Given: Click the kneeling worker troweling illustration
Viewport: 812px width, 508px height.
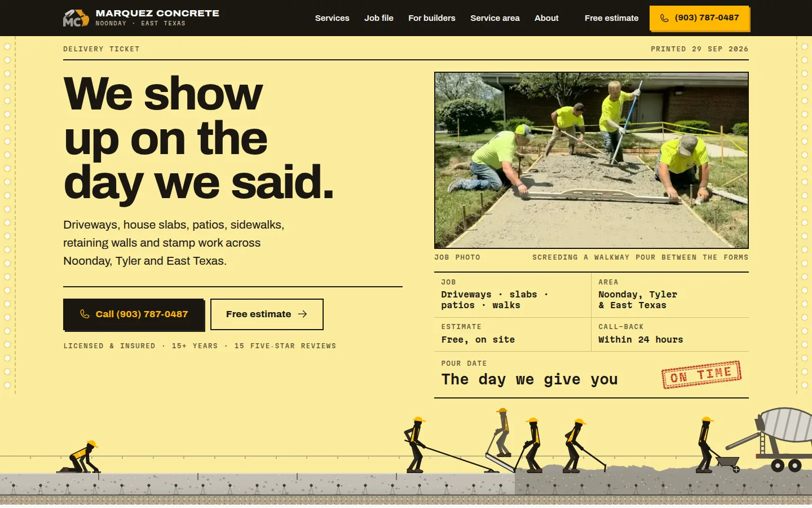Looking at the screenshot, I should (x=79, y=457).
